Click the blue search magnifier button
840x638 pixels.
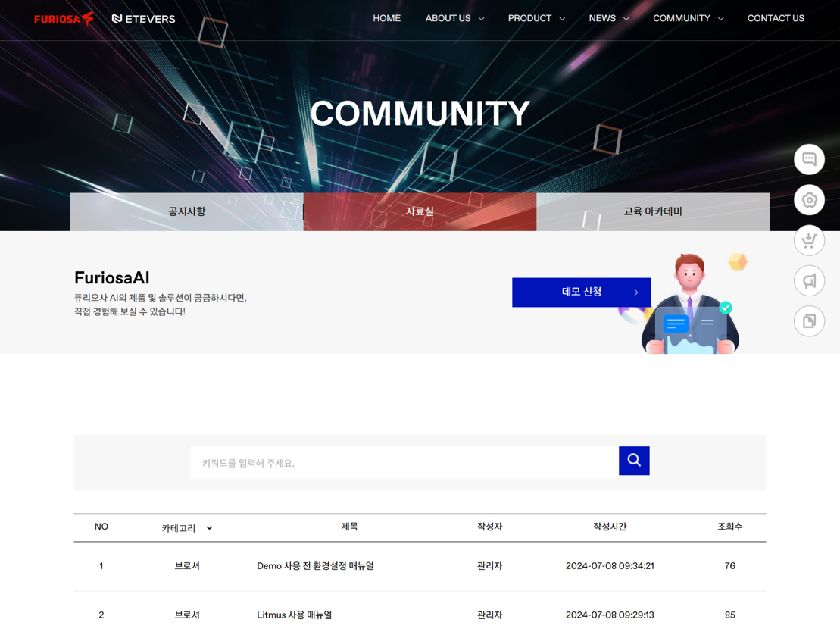634,461
